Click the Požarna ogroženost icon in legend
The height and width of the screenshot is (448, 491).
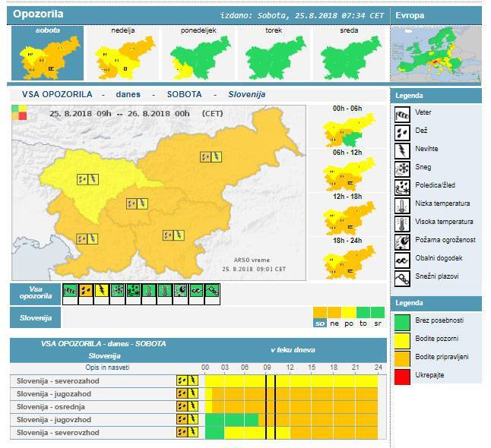402,241
